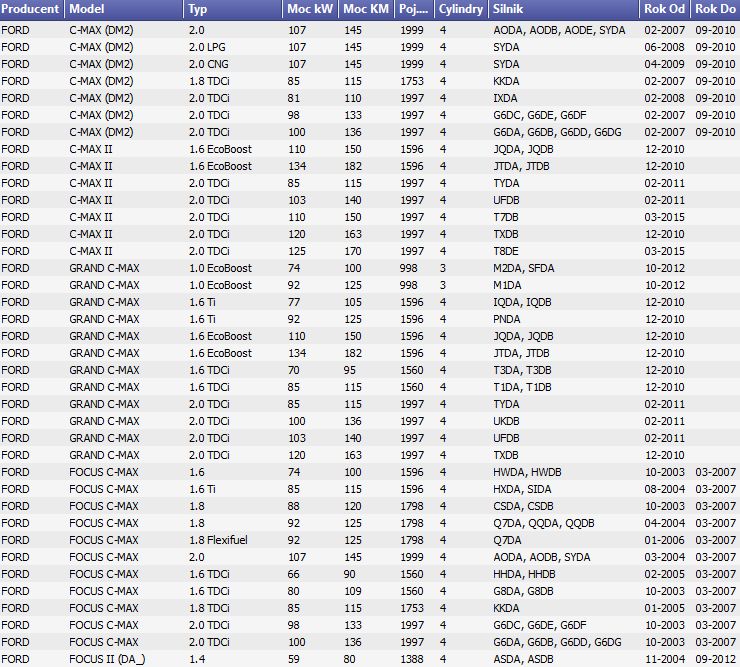Sort table by Moc kW header
740x667 pixels.
pos(311,9)
